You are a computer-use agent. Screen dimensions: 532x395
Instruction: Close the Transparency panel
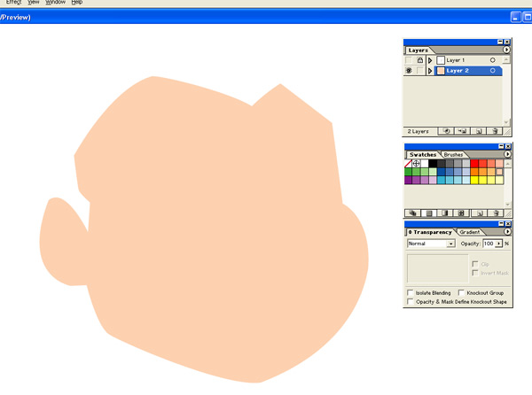(x=508, y=224)
